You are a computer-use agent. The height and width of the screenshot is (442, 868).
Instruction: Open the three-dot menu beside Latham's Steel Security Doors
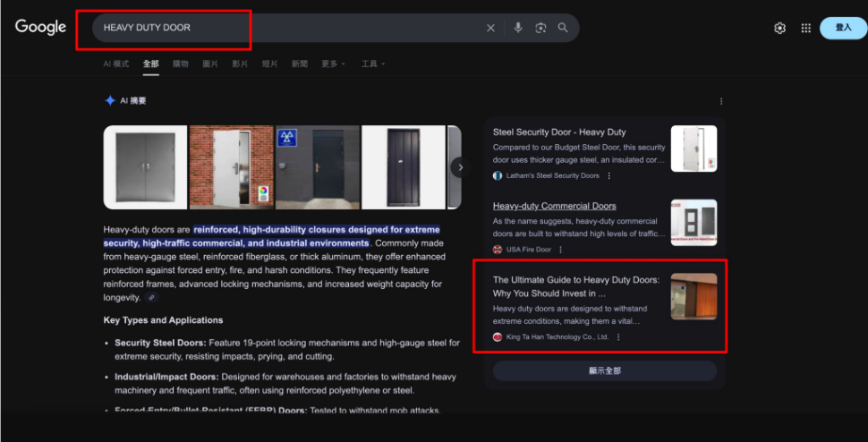coord(609,176)
